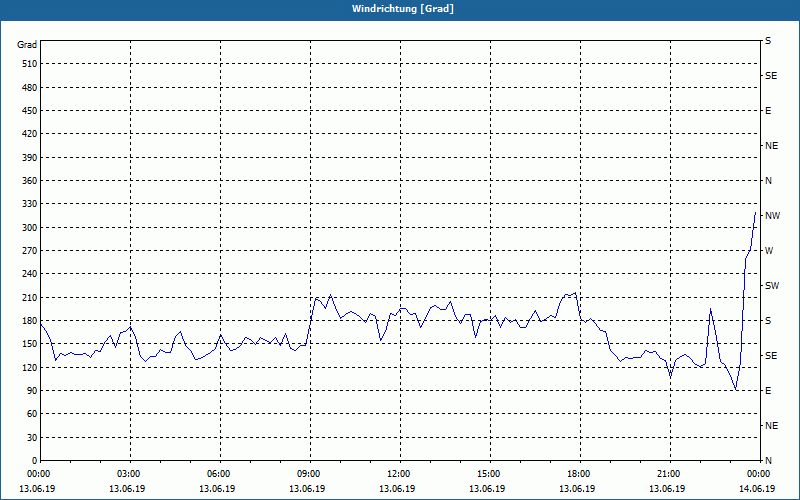Click the 510 value on the left axis
The image size is (800, 500).
(x=30, y=64)
